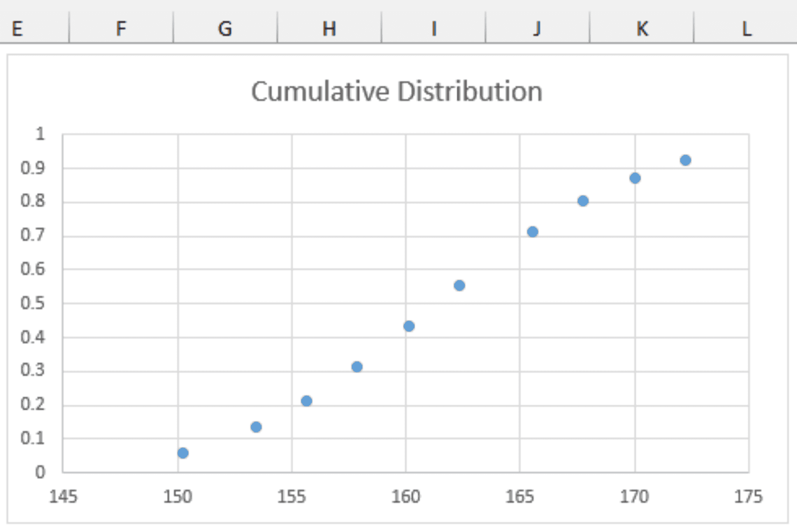The width and height of the screenshot is (797, 532).
Task: Select the data point at 0.8 level
Action: pyautogui.click(x=583, y=201)
